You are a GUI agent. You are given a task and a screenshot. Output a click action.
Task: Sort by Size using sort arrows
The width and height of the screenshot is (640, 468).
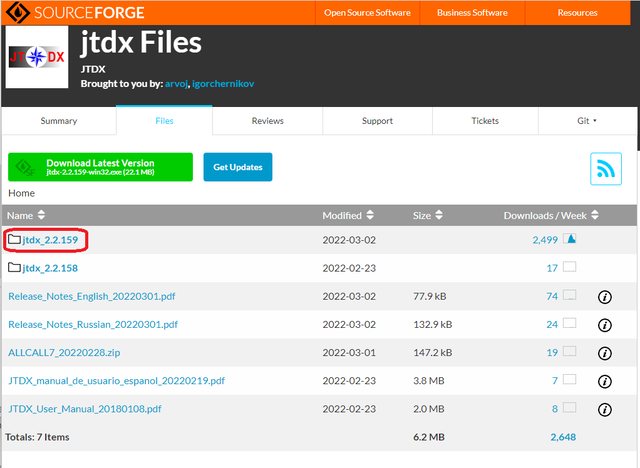coord(439,215)
